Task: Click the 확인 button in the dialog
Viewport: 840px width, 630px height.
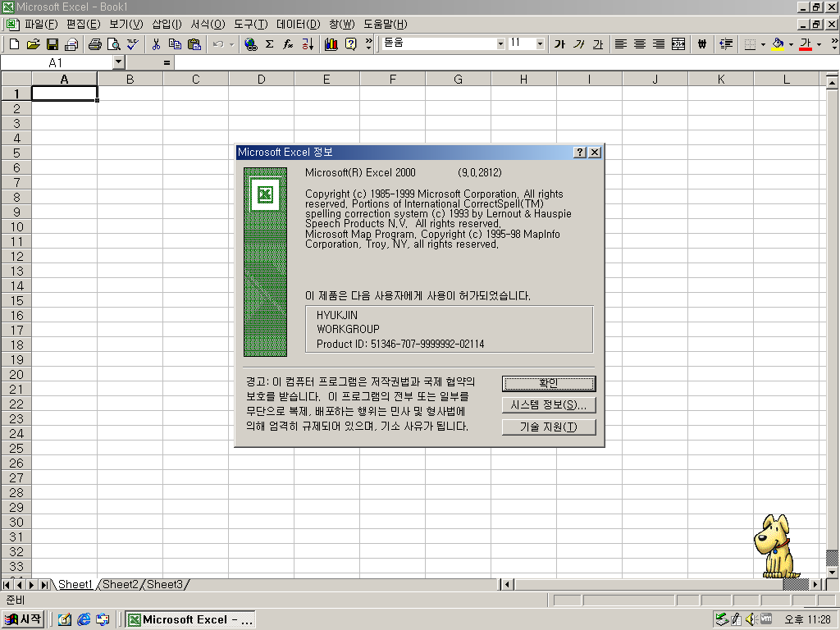Action: [549, 383]
